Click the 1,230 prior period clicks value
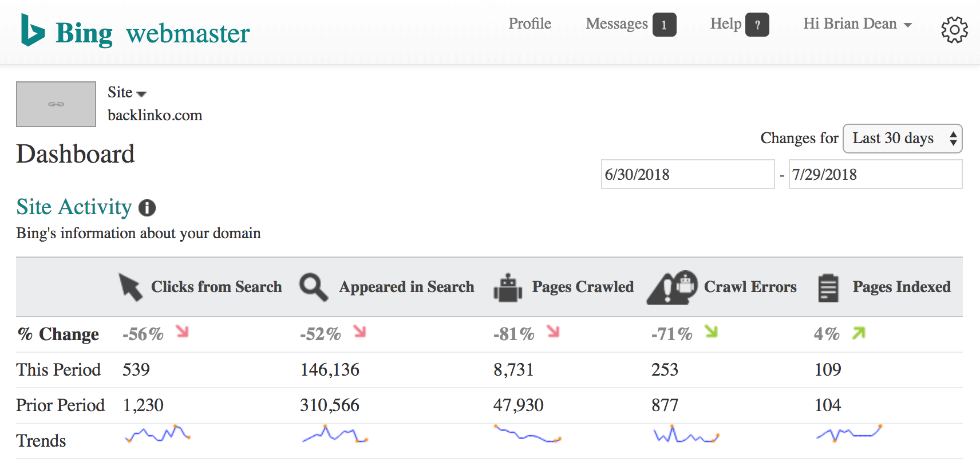Image resolution: width=980 pixels, height=473 pixels. 143,405
